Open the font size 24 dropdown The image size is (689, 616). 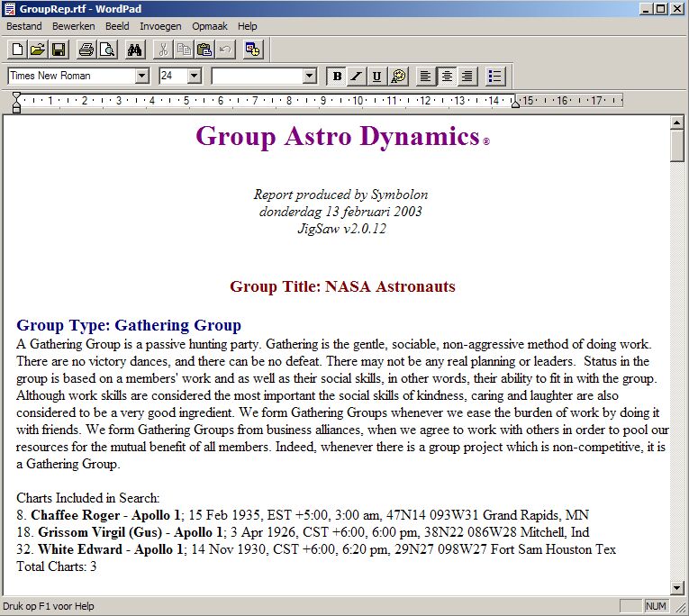pyautogui.click(x=194, y=77)
